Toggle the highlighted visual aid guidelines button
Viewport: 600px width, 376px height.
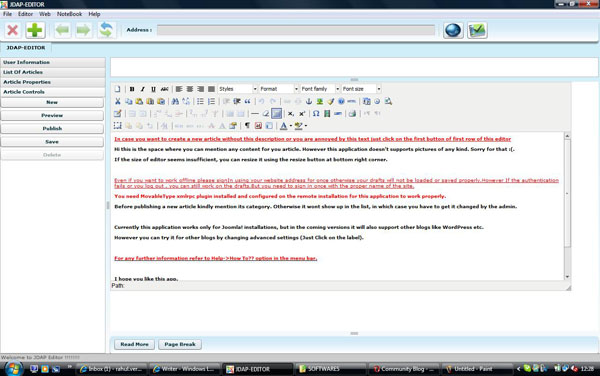(x=276, y=114)
